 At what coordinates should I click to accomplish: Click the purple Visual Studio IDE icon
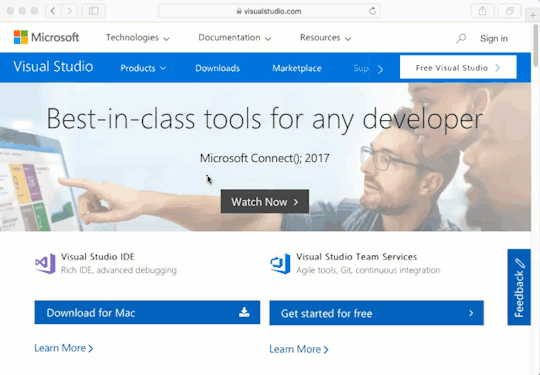coord(45,264)
